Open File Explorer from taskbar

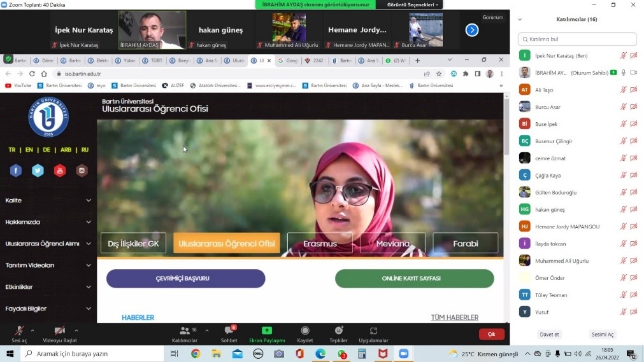click(217, 353)
